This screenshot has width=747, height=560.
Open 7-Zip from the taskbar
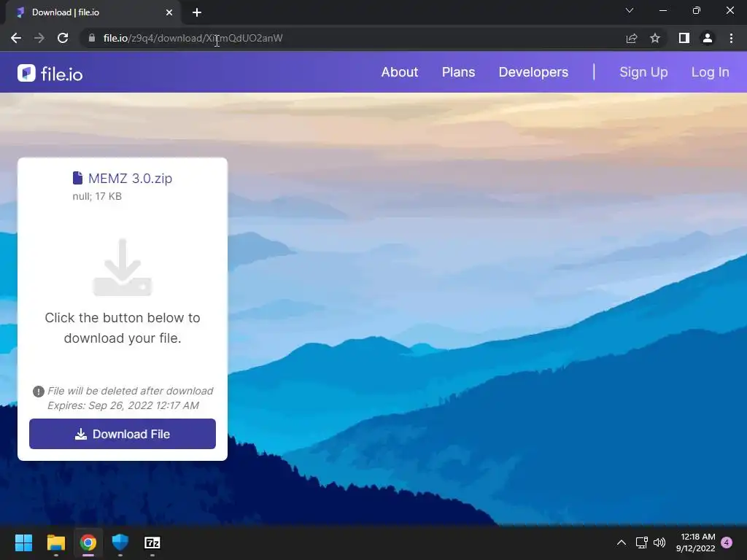[152, 542]
